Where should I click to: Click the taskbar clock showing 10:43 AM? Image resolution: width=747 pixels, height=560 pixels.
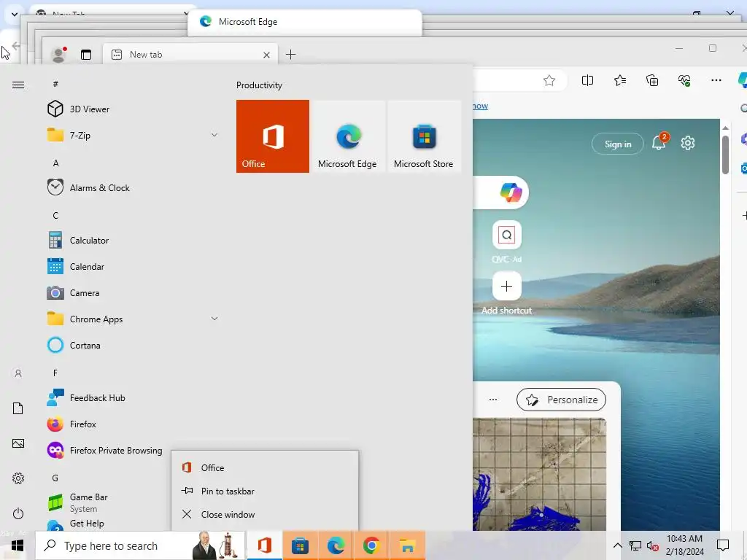click(x=684, y=545)
